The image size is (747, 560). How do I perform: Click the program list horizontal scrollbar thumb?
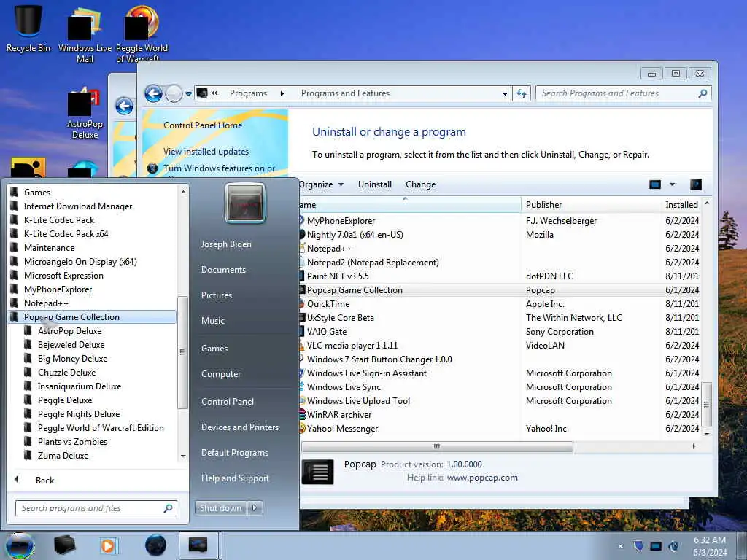pyautogui.click(x=437, y=447)
